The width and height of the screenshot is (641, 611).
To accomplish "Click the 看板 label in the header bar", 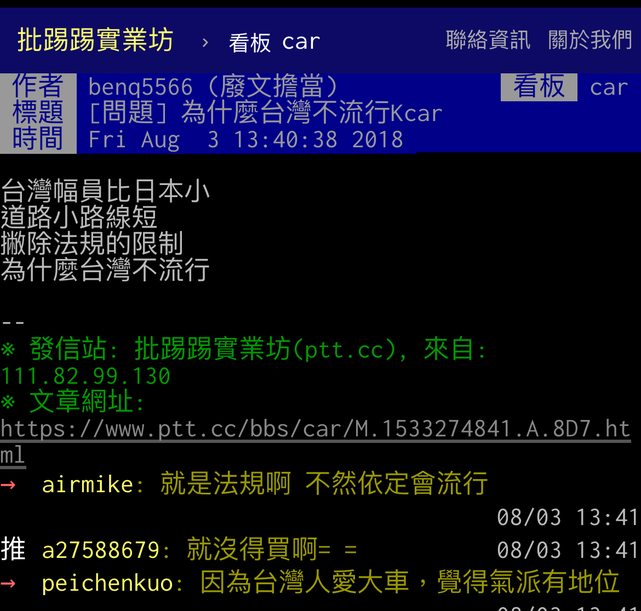I will pyautogui.click(x=538, y=87).
